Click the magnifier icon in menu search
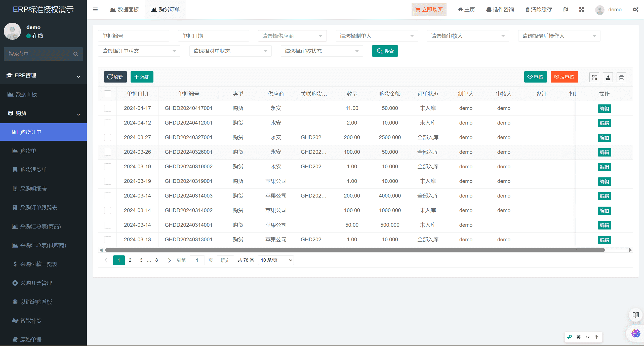Image resolution: width=644 pixels, height=346 pixels. 76,54
